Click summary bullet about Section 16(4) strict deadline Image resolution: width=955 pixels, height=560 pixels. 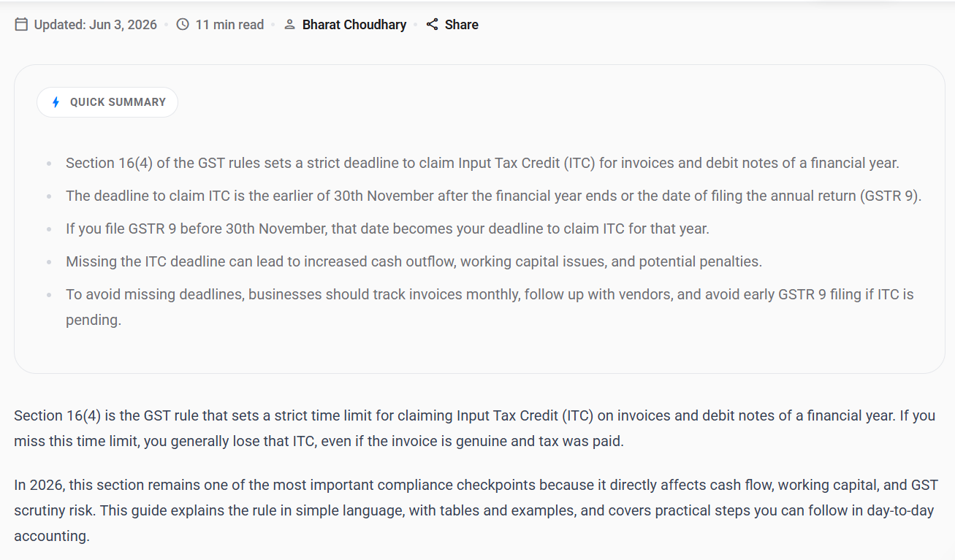tap(482, 163)
